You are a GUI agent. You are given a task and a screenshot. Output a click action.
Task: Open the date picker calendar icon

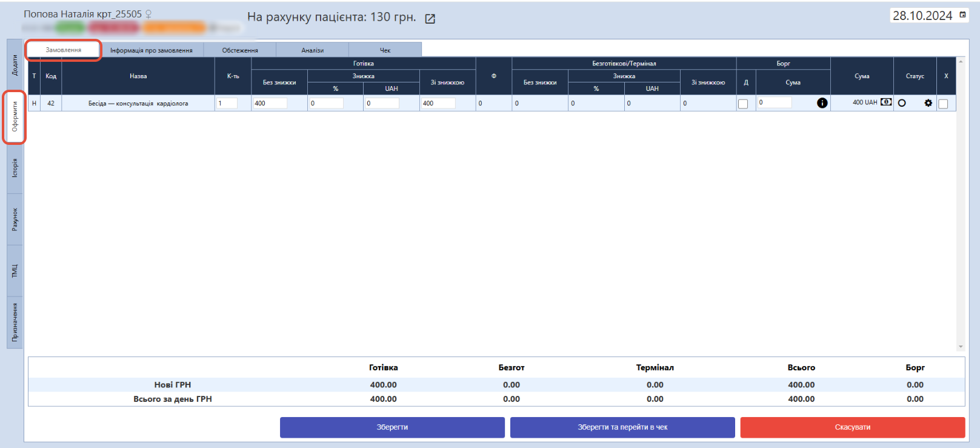pos(962,15)
